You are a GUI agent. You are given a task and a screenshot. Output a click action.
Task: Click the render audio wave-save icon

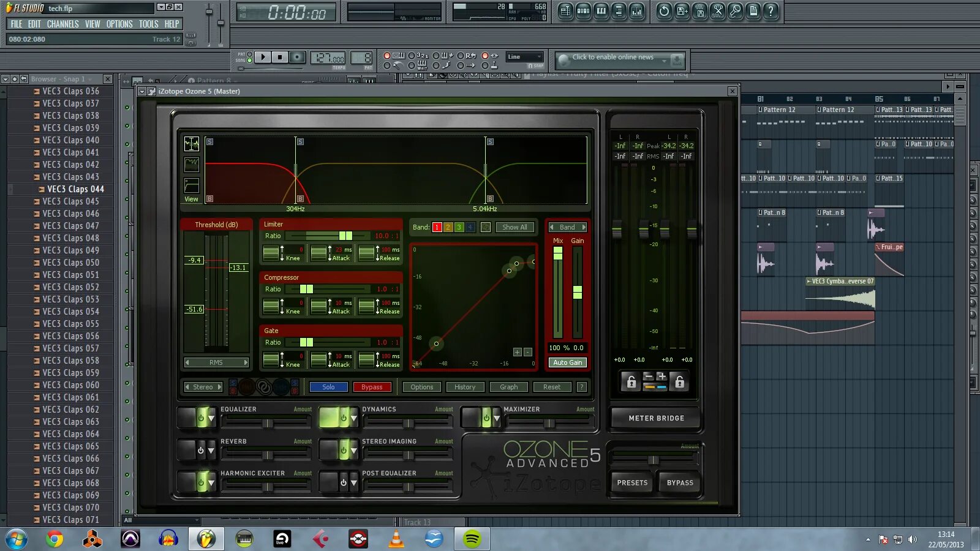click(700, 11)
